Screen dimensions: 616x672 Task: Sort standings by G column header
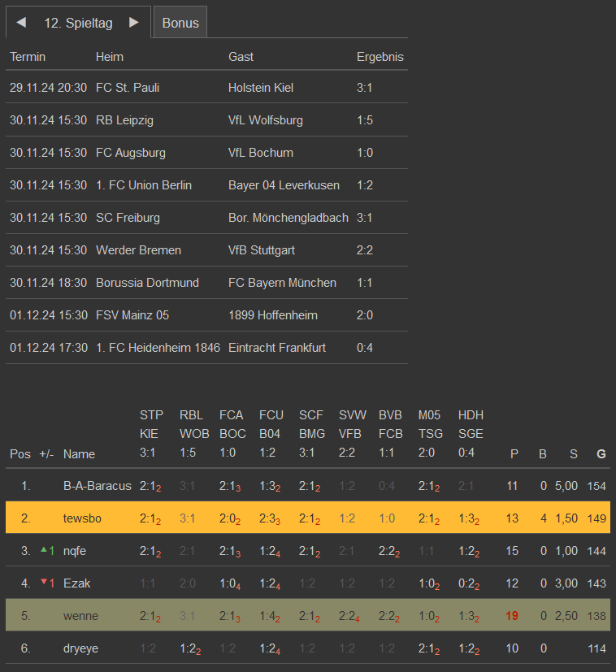(601, 454)
